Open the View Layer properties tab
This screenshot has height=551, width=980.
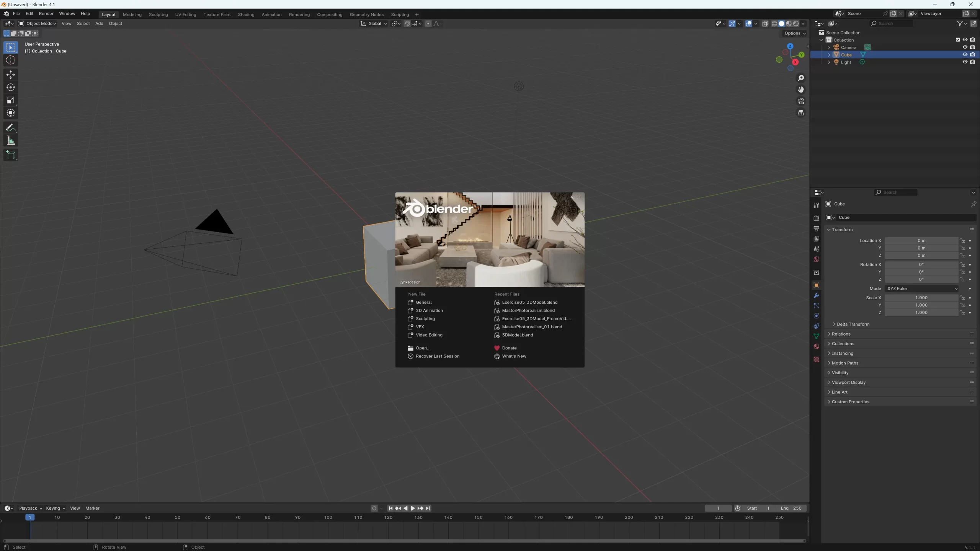click(x=816, y=239)
